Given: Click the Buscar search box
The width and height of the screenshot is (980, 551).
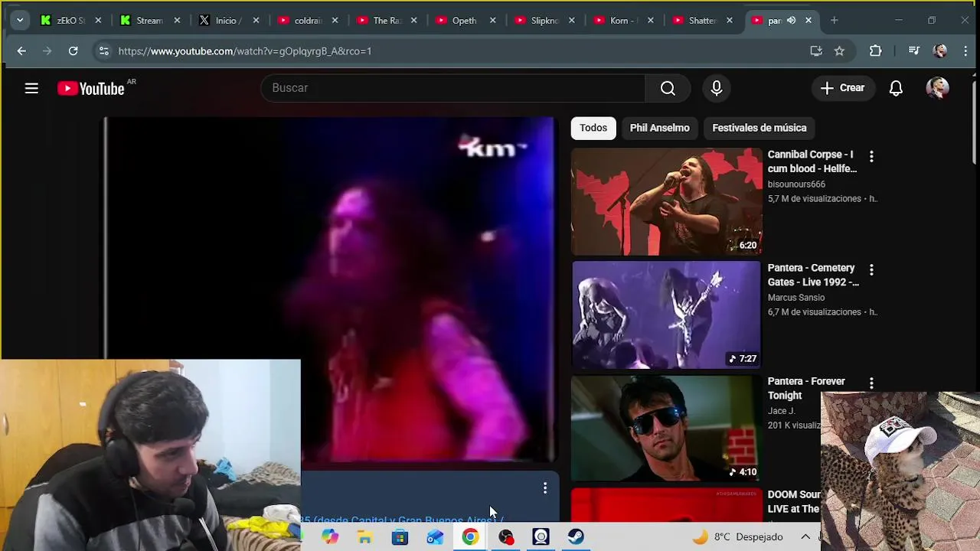Looking at the screenshot, I should 452,88.
